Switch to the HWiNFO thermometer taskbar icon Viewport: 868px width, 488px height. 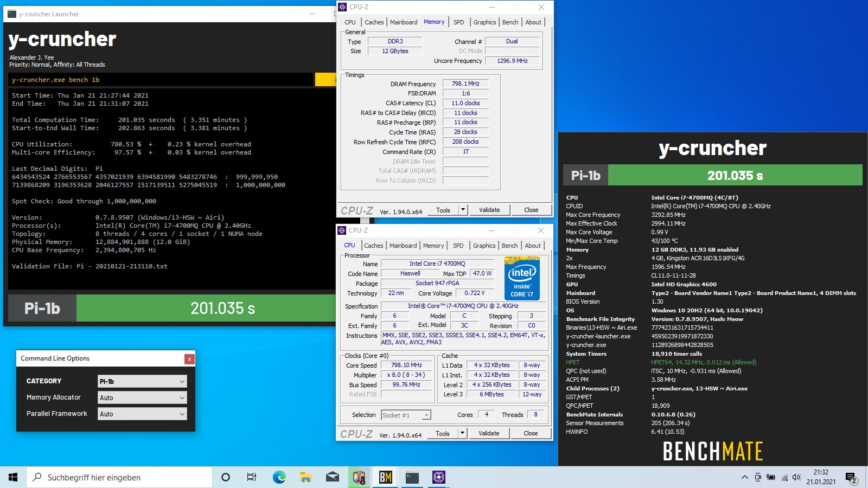point(359,477)
